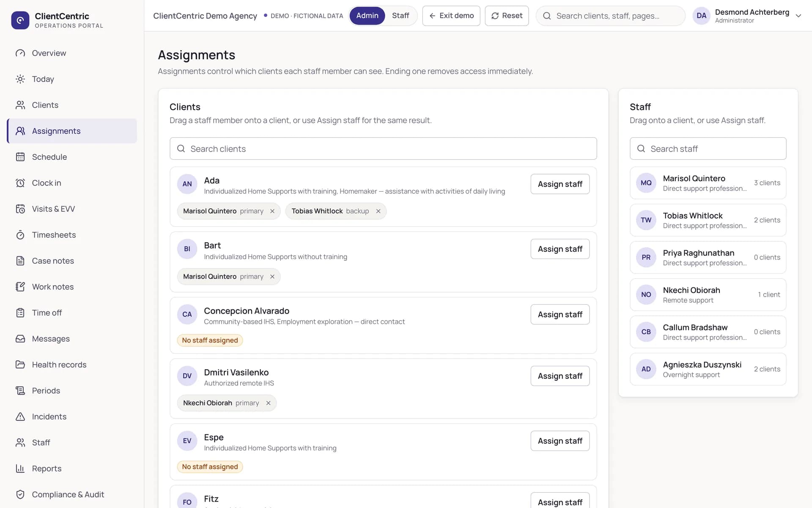Click the Clients people icon
This screenshot has height=508, width=812.
(x=20, y=105)
